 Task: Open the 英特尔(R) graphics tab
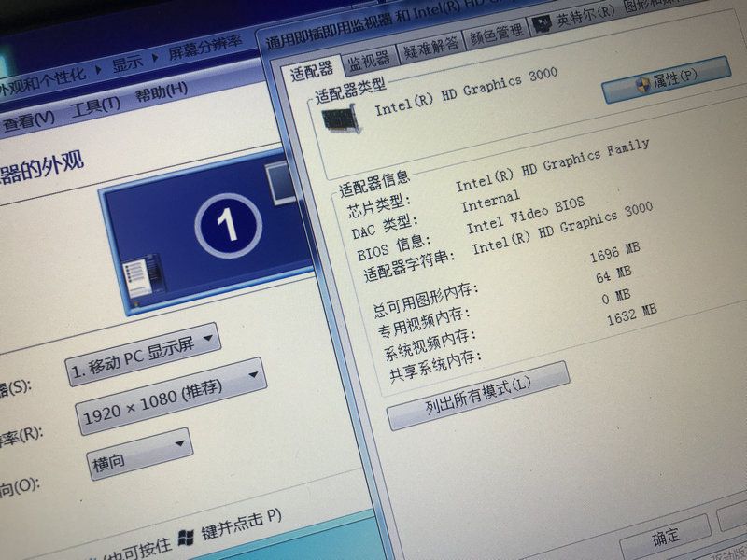[x=585, y=17]
